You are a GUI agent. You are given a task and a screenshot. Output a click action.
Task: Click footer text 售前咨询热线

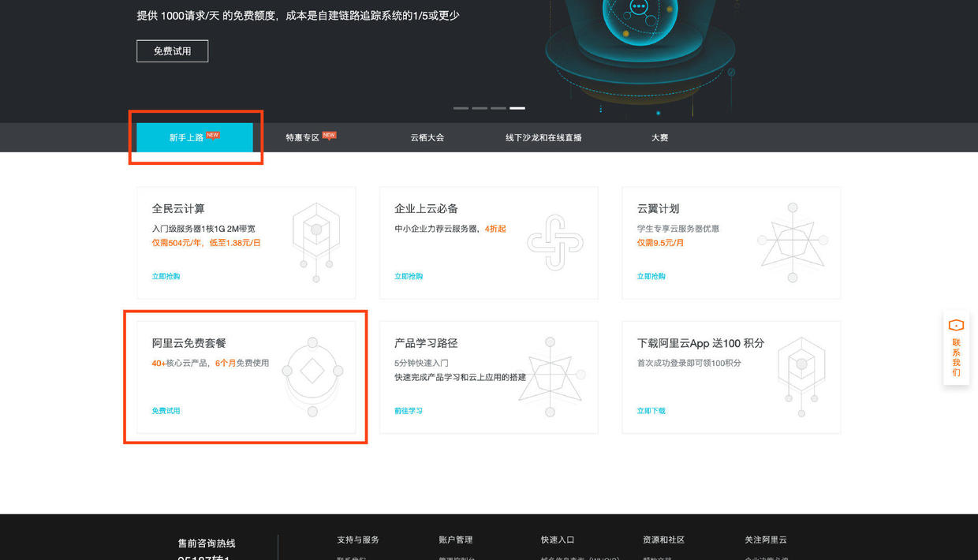click(x=207, y=543)
